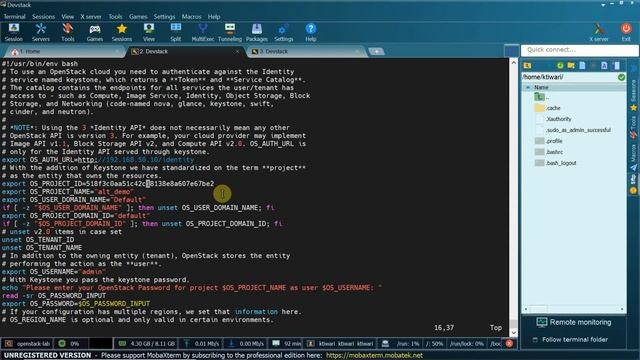The image size is (640, 360).
Task: Open the Terminal menu
Action: (14, 17)
